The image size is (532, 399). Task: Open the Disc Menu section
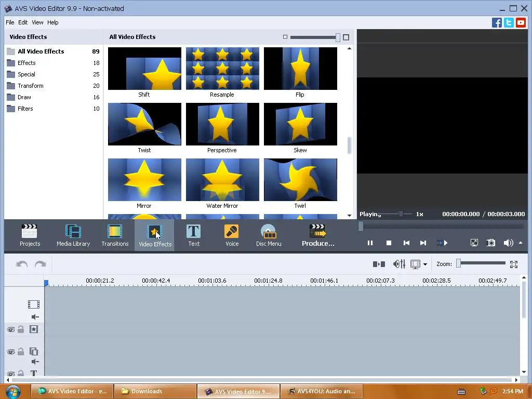pyautogui.click(x=269, y=235)
